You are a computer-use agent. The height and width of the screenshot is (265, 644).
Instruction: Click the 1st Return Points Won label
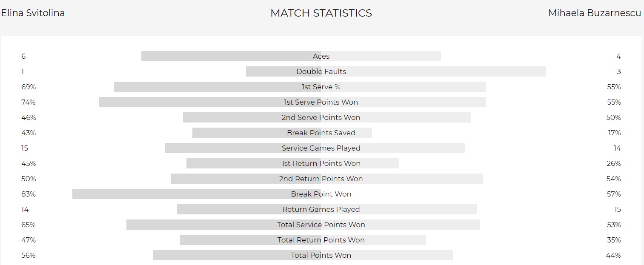click(321, 163)
